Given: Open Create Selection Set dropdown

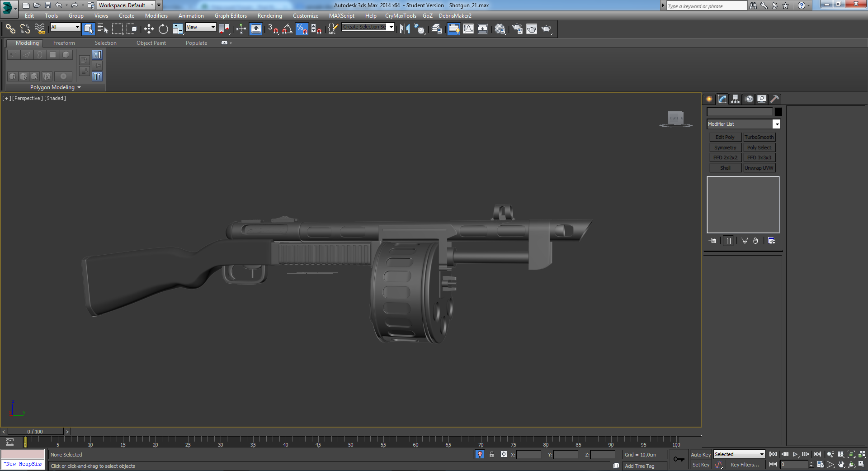Looking at the screenshot, I should point(368,27).
